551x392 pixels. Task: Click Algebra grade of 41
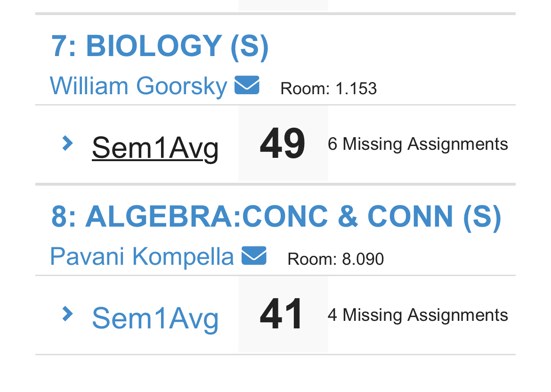click(x=282, y=314)
